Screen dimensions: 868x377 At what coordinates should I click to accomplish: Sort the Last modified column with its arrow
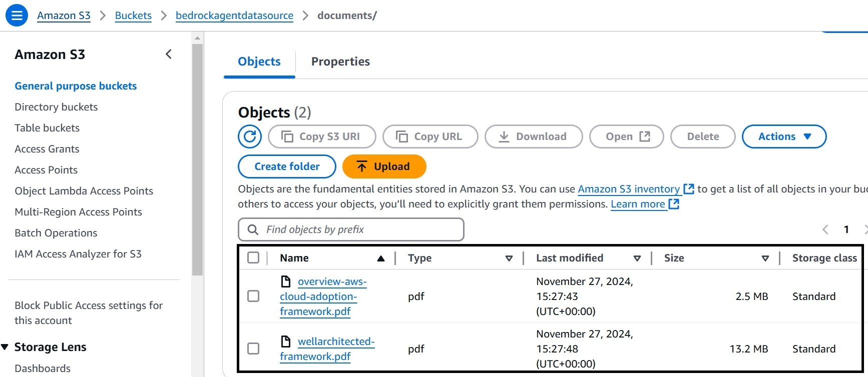click(x=637, y=258)
